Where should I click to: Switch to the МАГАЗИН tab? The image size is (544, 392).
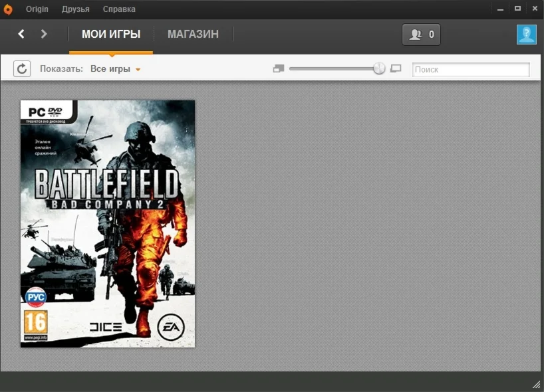coord(193,34)
